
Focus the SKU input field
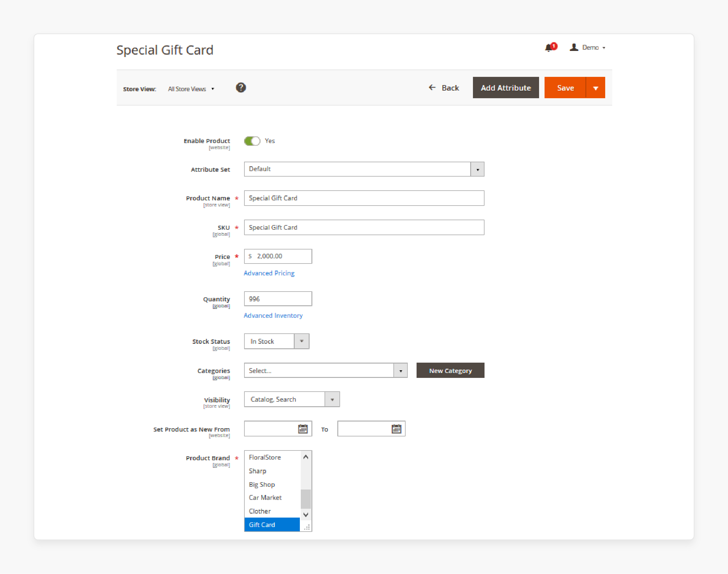click(364, 228)
